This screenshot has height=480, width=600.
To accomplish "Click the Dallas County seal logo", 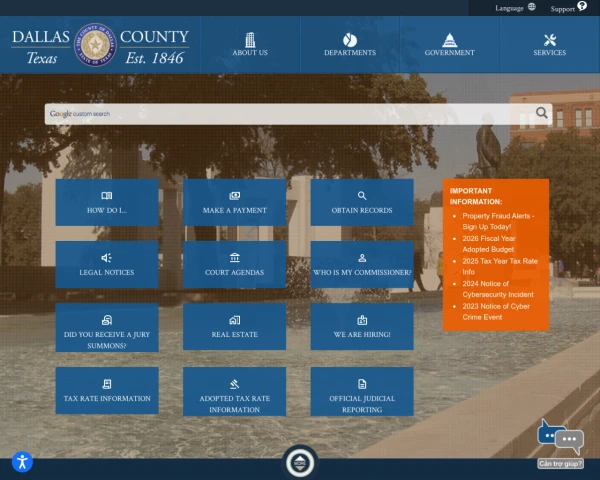I will 96,45.
